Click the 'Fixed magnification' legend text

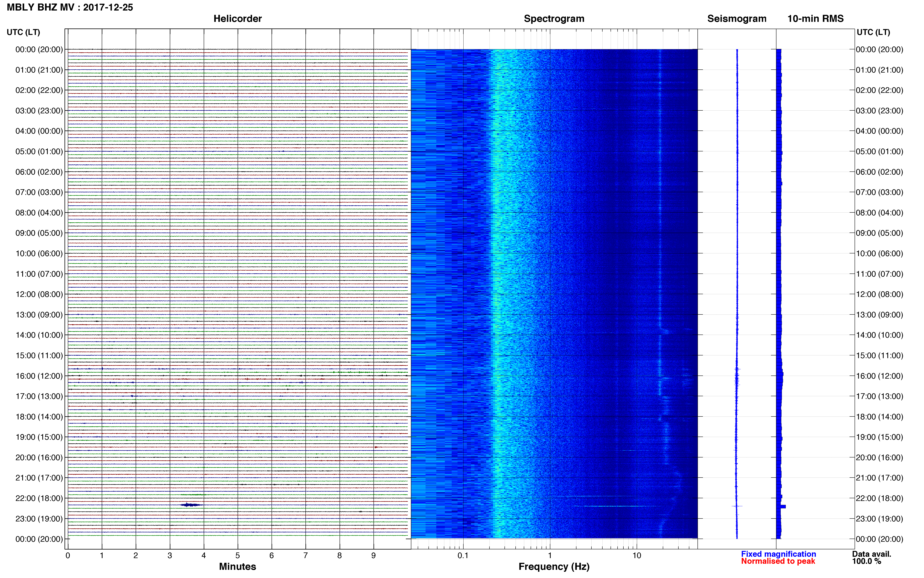778,554
